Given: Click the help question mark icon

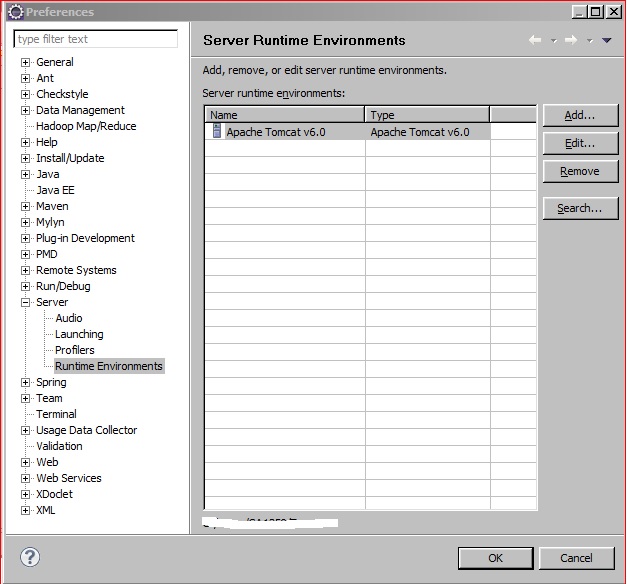Looking at the screenshot, I should 30,557.
